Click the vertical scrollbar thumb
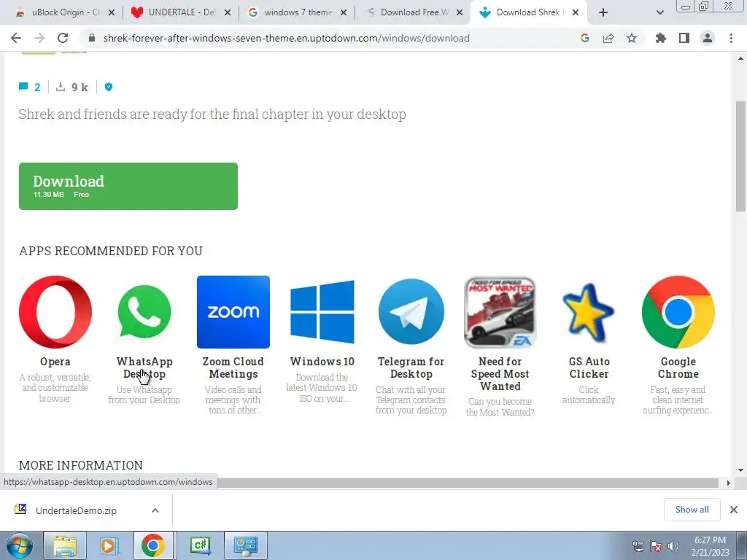This screenshot has width=747, height=560. 740,156
